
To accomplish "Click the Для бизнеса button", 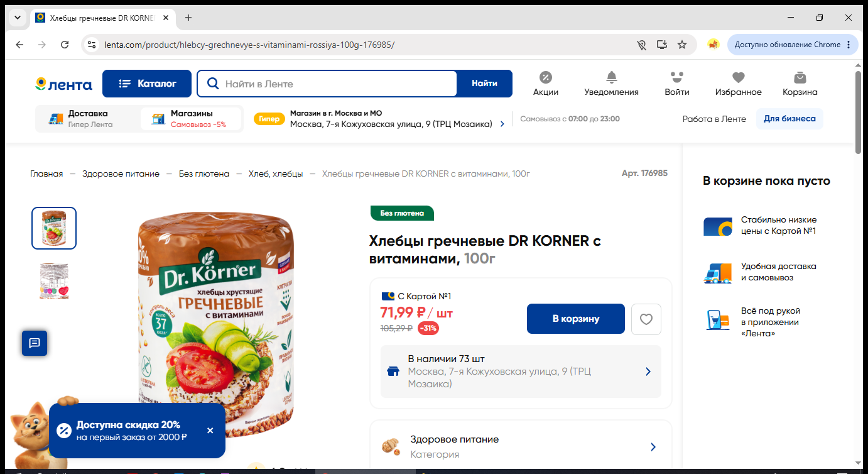I will pyautogui.click(x=789, y=119).
